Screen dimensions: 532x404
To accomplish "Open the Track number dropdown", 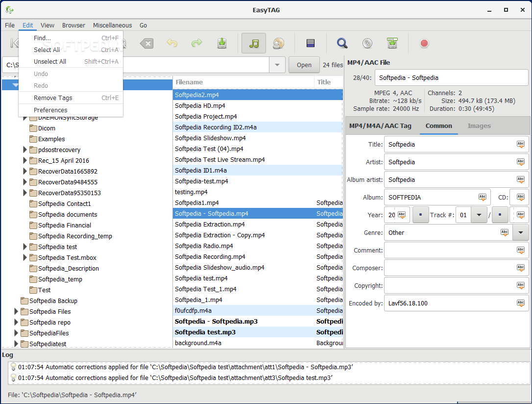I will click(x=479, y=215).
